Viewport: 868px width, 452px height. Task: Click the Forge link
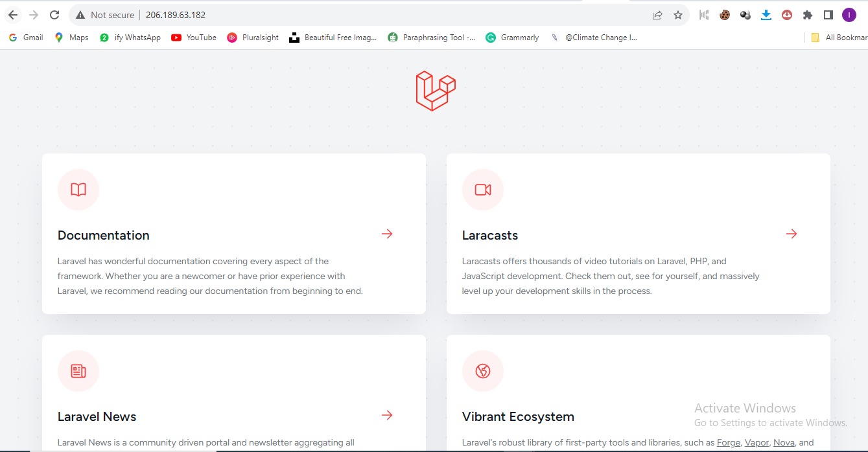pyautogui.click(x=728, y=442)
